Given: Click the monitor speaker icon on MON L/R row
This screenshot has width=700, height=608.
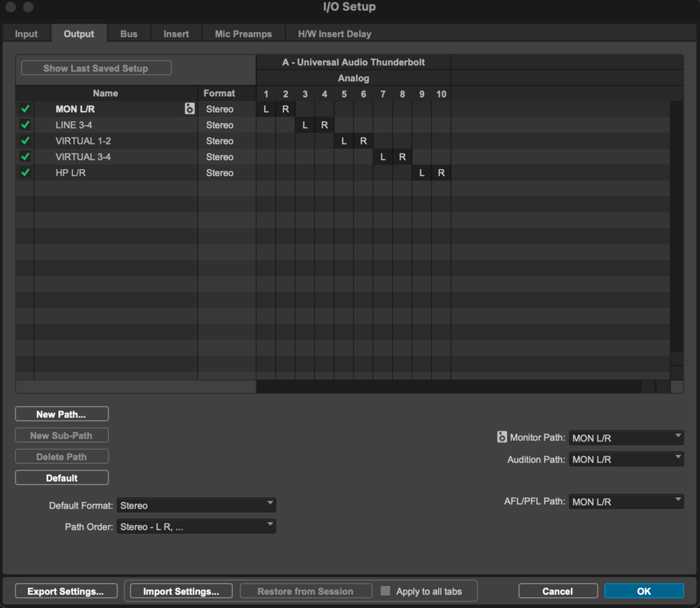Looking at the screenshot, I should [189, 109].
